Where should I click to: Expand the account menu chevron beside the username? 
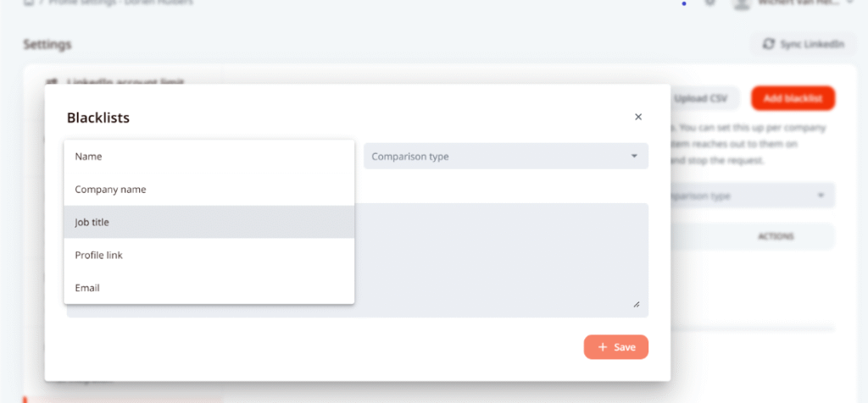coord(850,3)
